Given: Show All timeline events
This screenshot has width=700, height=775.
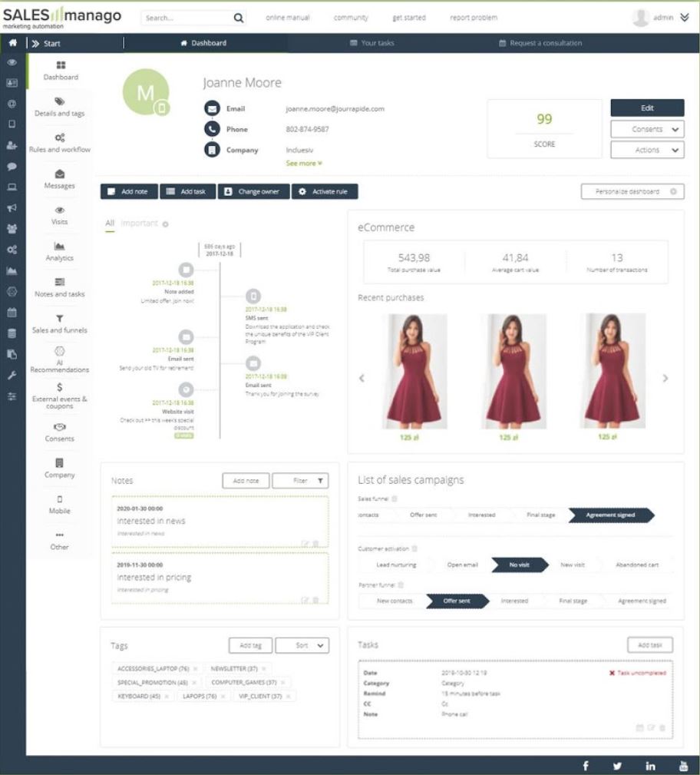Looking at the screenshot, I should click(x=109, y=224).
